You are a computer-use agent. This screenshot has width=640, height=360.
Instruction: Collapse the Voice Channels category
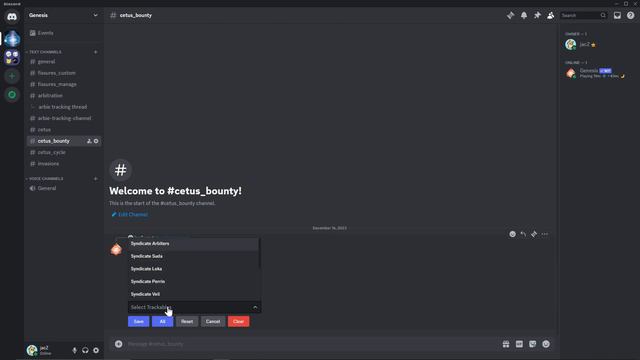(46, 179)
